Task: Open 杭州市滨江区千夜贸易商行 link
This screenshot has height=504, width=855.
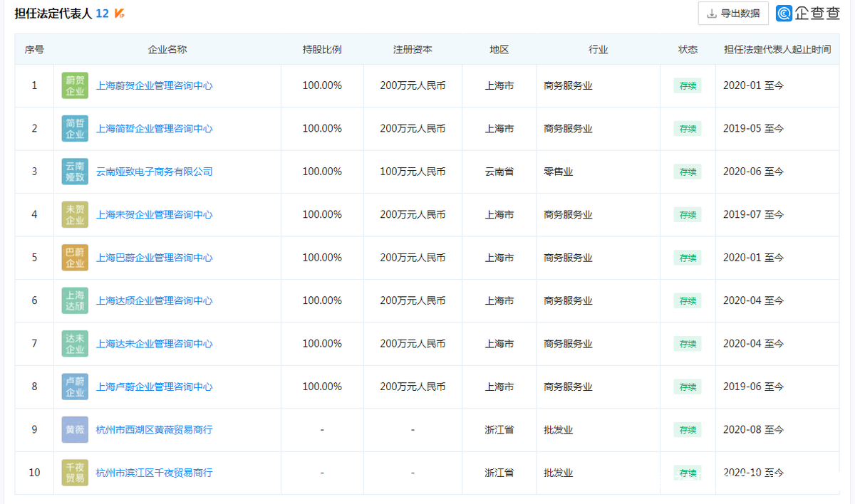Action: tap(154, 473)
